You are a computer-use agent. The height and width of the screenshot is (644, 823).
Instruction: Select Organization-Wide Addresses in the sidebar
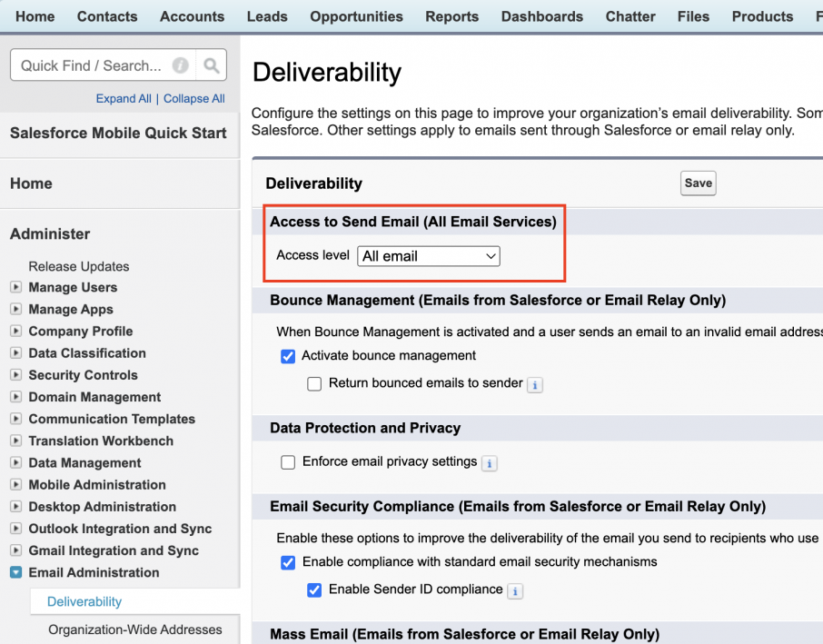click(x=134, y=629)
